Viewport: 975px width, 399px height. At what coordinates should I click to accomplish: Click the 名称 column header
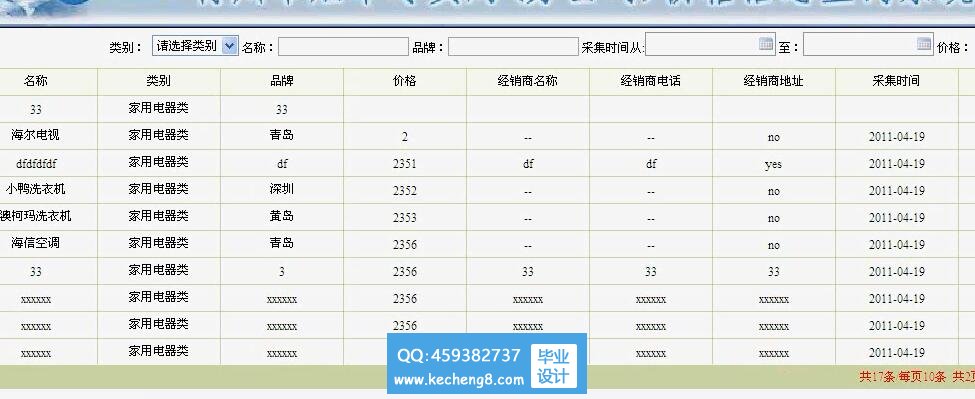click(x=35, y=81)
